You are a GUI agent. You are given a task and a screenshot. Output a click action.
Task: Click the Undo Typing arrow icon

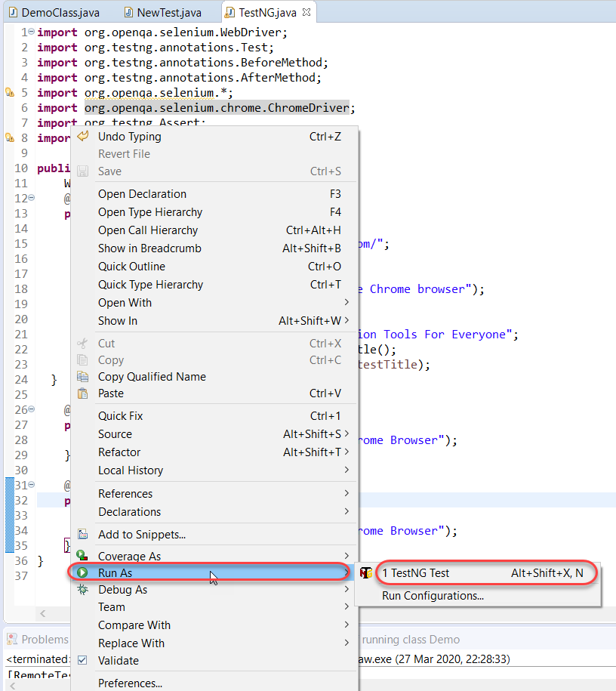[83, 136]
